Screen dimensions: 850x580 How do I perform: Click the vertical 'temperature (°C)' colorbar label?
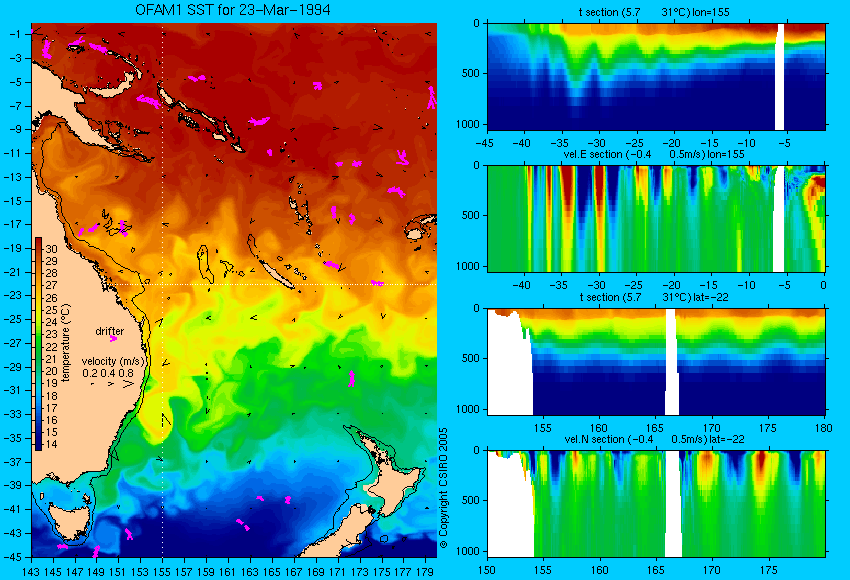pyautogui.click(x=66, y=343)
